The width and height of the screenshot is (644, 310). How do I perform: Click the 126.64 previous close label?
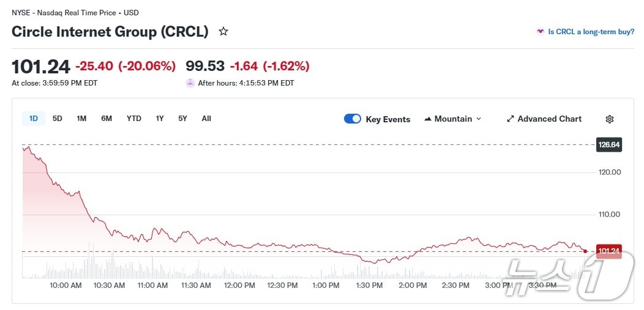609,145
